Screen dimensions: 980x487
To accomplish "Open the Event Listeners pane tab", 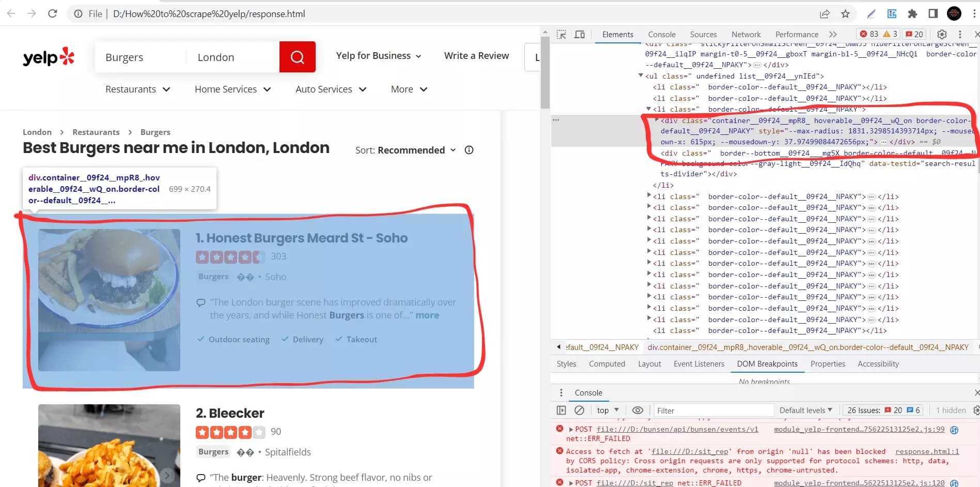I will [x=699, y=364].
